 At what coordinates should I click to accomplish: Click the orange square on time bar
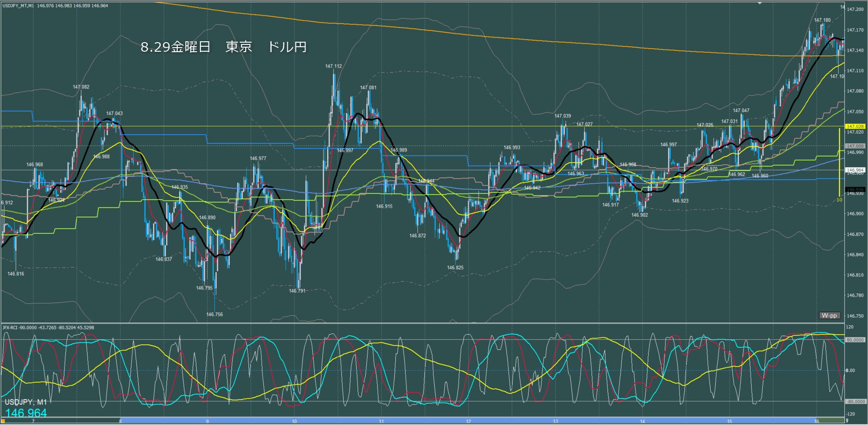(3, 421)
